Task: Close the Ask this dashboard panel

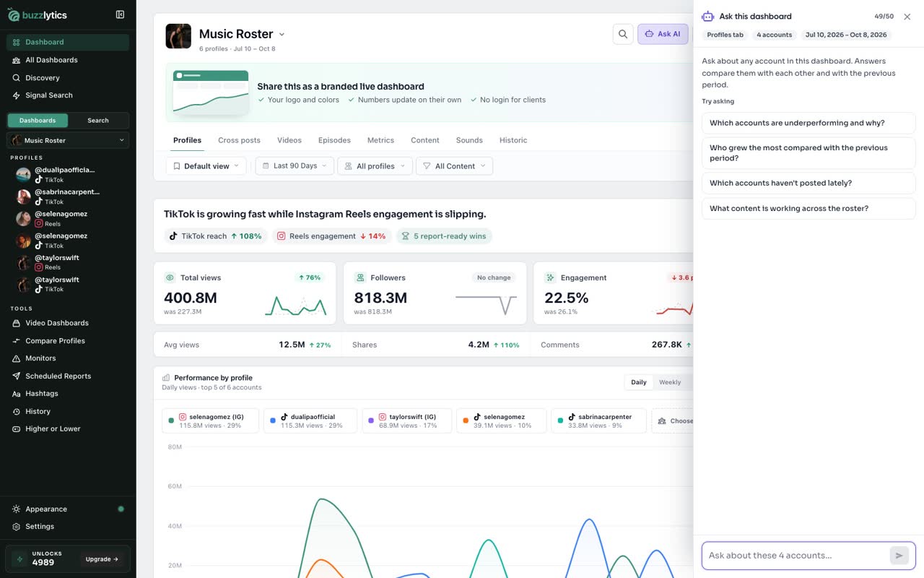Action: [907, 17]
